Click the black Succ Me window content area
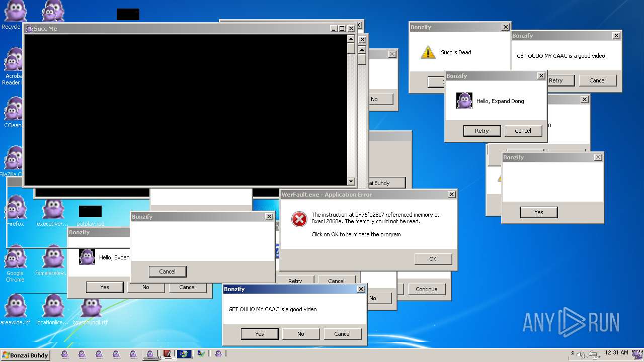Screen dimensions: 644x362 (x=185, y=110)
